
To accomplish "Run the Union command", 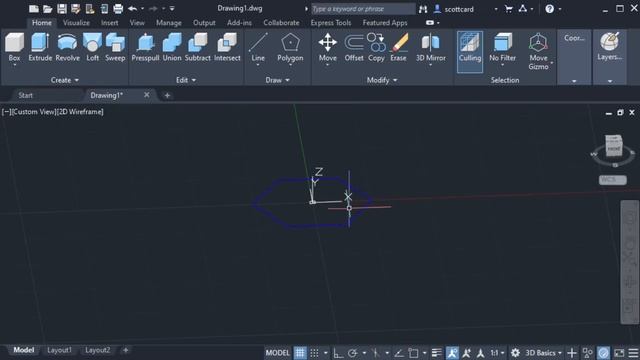I will 172,48.
